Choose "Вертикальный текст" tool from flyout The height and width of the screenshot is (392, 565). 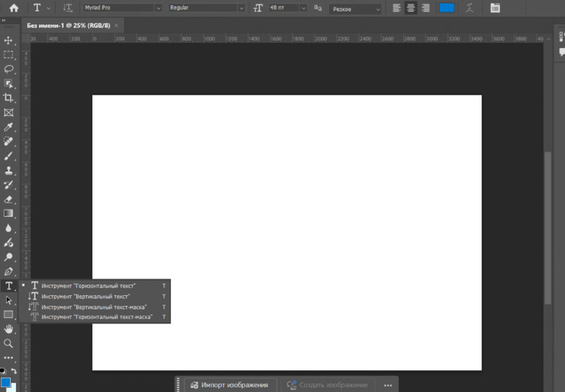point(85,297)
